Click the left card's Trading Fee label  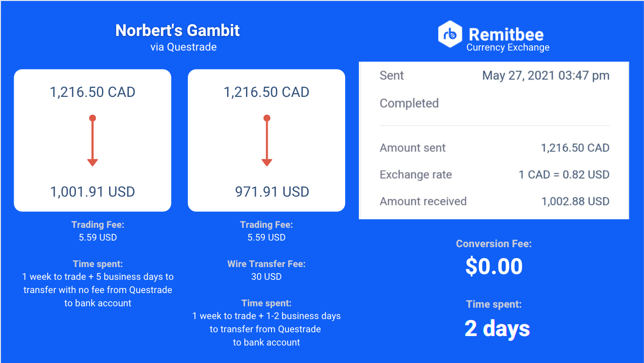point(98,225)
